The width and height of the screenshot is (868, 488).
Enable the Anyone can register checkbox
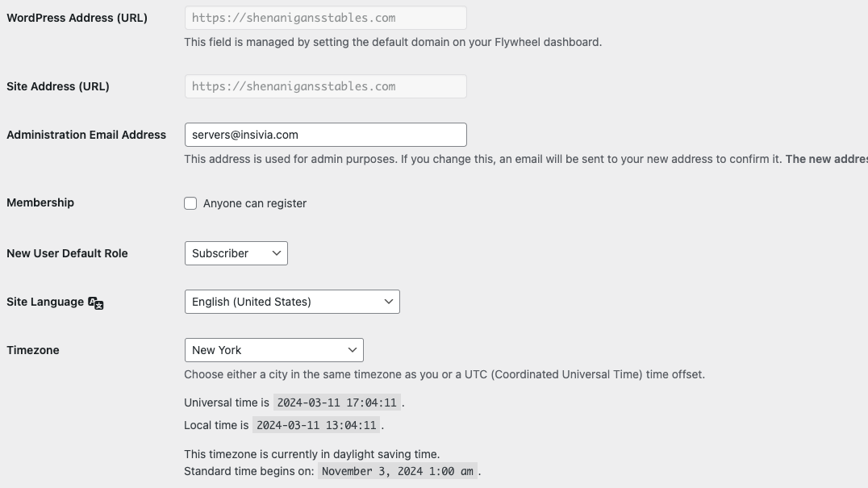(190, 203)
